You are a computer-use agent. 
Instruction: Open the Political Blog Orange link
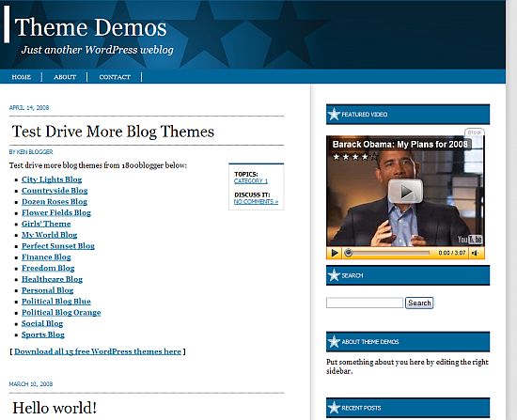pos(61,313)
